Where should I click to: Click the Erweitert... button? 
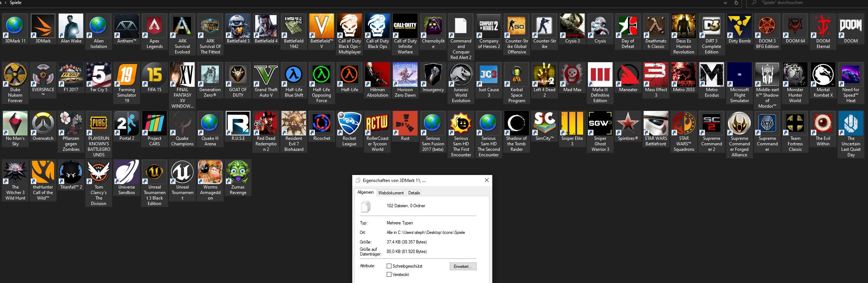pos(463,267)
